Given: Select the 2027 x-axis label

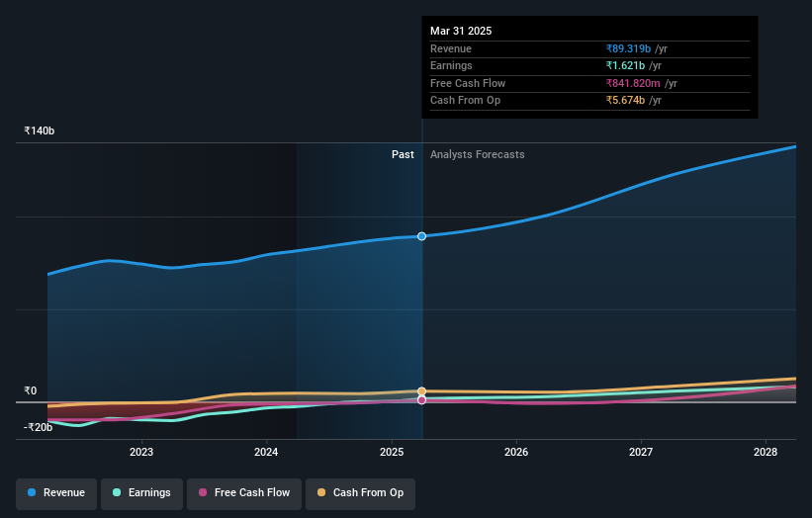Looking at the screenshot, I should coord(641,453).
